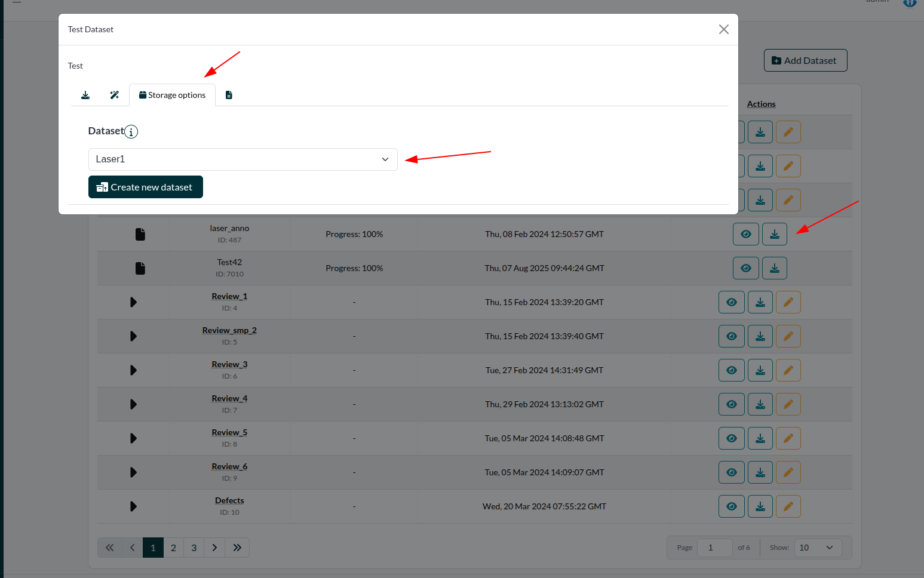Download the Review_3 dataset
The image size is (924, 578).
(x=760, y=370)
